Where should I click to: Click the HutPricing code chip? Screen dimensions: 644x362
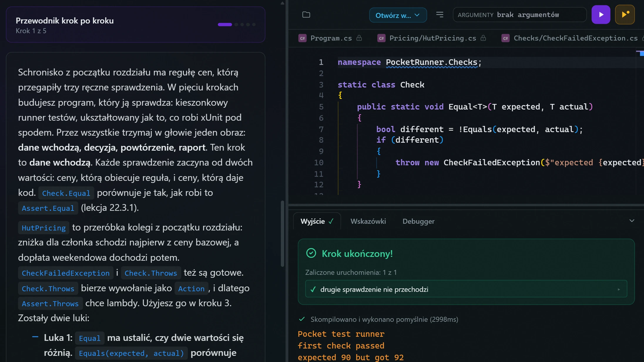point(43,228)
